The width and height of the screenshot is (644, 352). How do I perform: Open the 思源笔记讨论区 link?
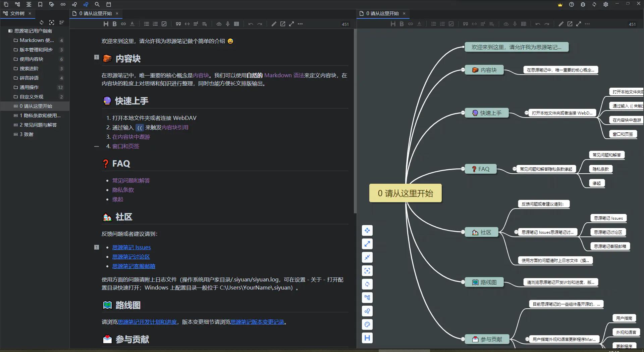tap(131, 257)
